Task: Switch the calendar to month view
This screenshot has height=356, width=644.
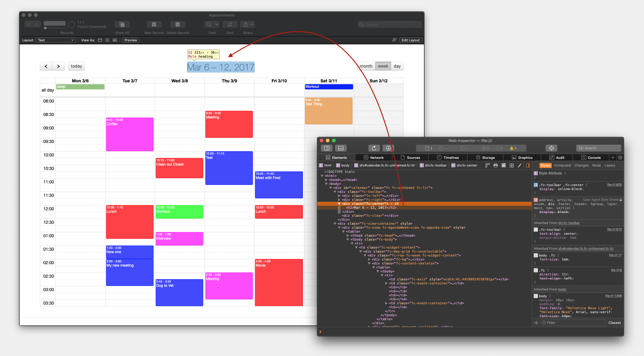Action: (366, 66)
